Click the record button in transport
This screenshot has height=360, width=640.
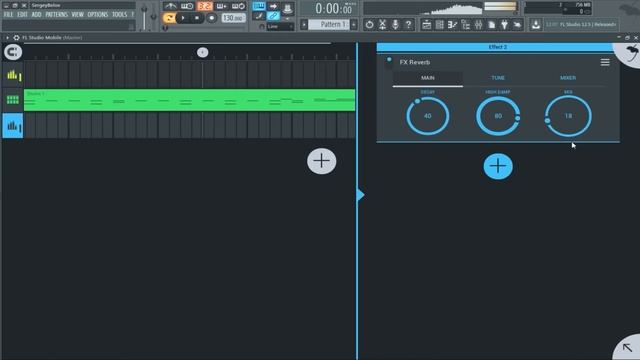(211, 18)
